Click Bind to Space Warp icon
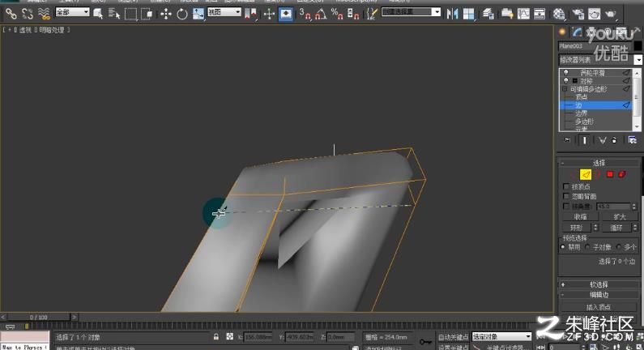The width and height of the screenshot is (644, 350). click(x=44, y=14)
